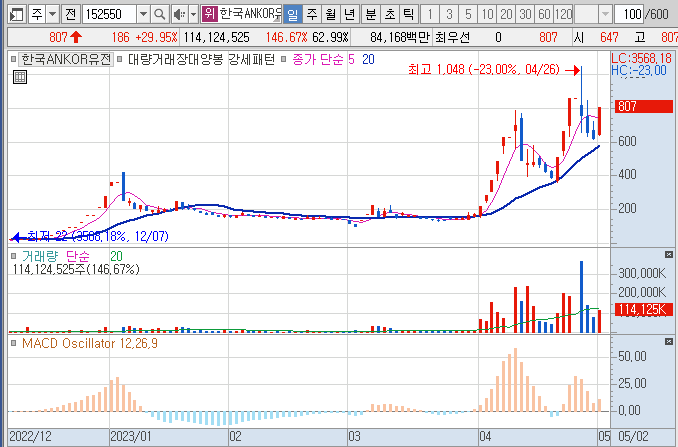Click the 주 market type button
Image resolution: width=678 pixels, height=447 pixels.
[37, 14]
